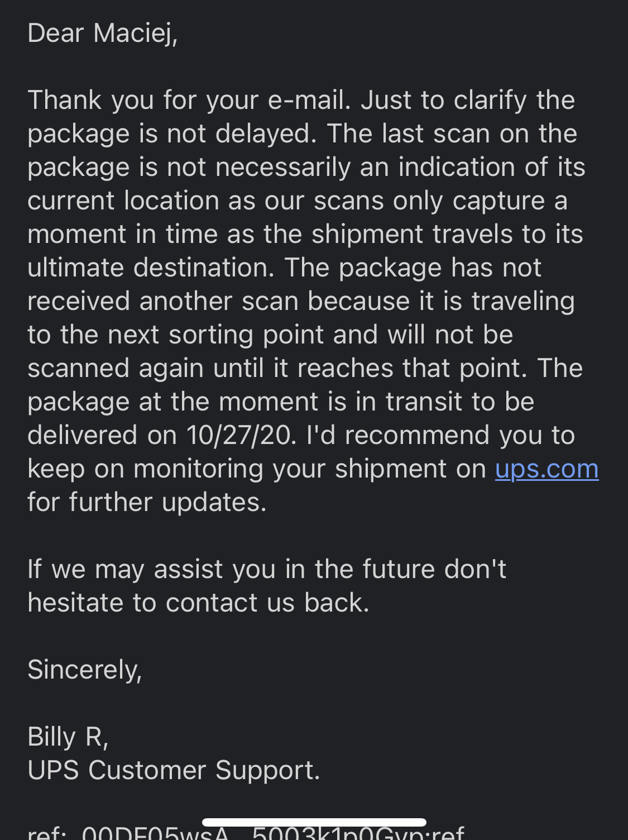The image size is (628, 840).
Task: Tap the iOS home indicator bar
Action: tap(314, 822)
